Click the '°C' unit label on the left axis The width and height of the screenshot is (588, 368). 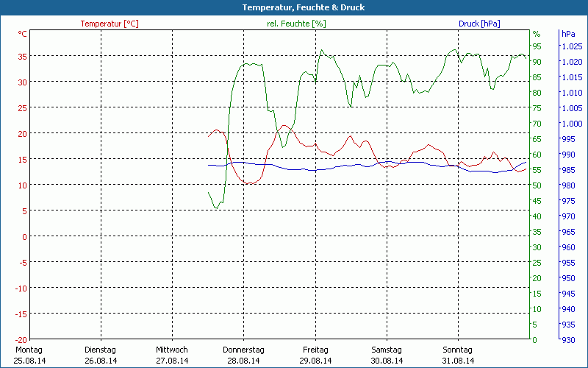click(23, 34)
